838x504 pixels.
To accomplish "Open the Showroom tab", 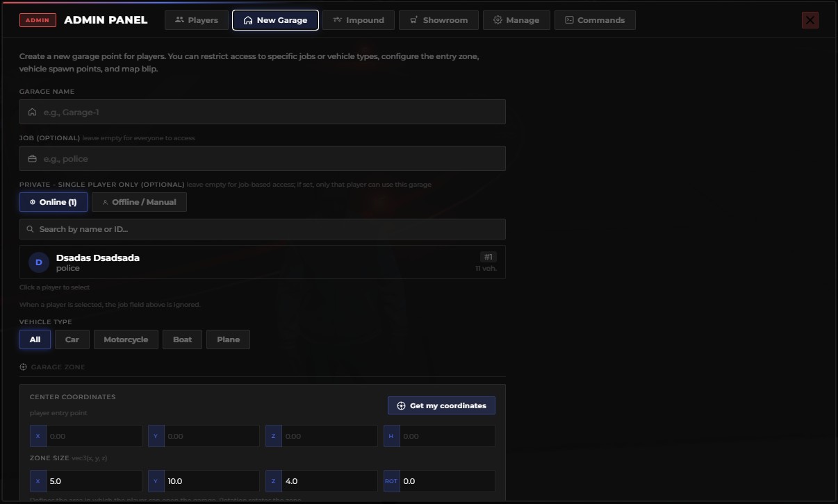I will click(x=438, y=20).
